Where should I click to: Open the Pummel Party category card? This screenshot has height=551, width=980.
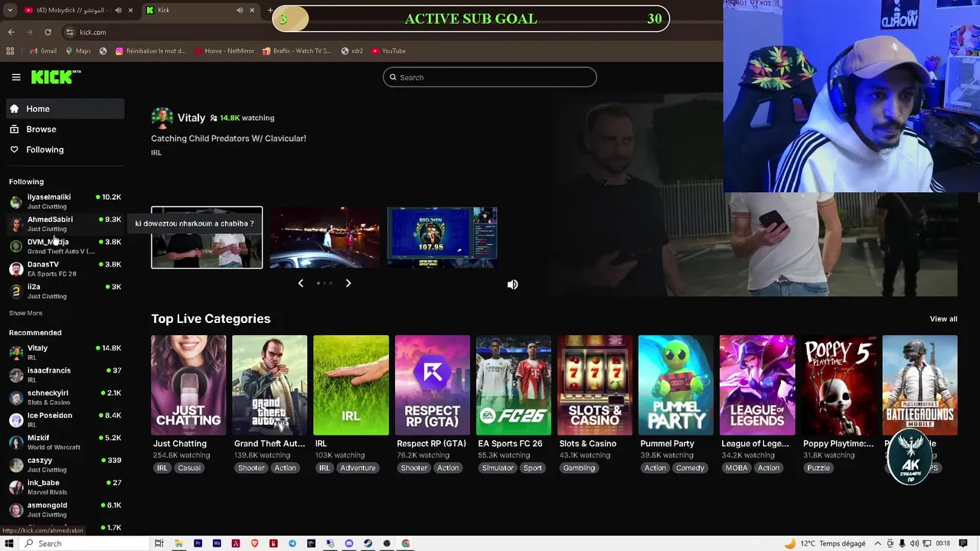(x=676, y=385)
